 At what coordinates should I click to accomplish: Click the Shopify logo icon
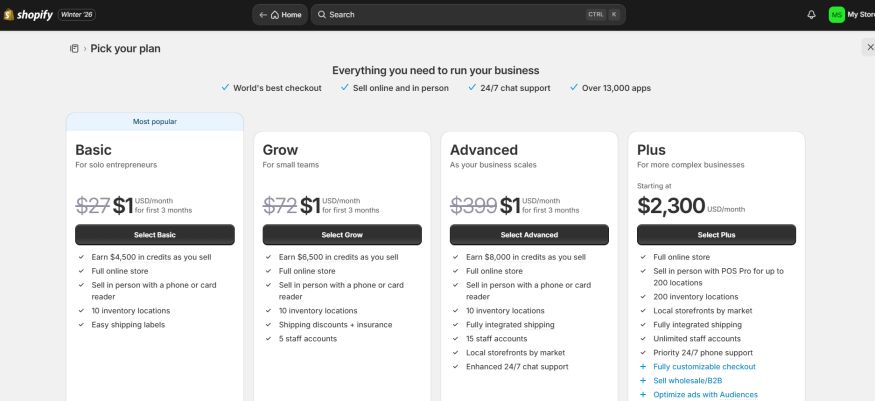(10, 15)
